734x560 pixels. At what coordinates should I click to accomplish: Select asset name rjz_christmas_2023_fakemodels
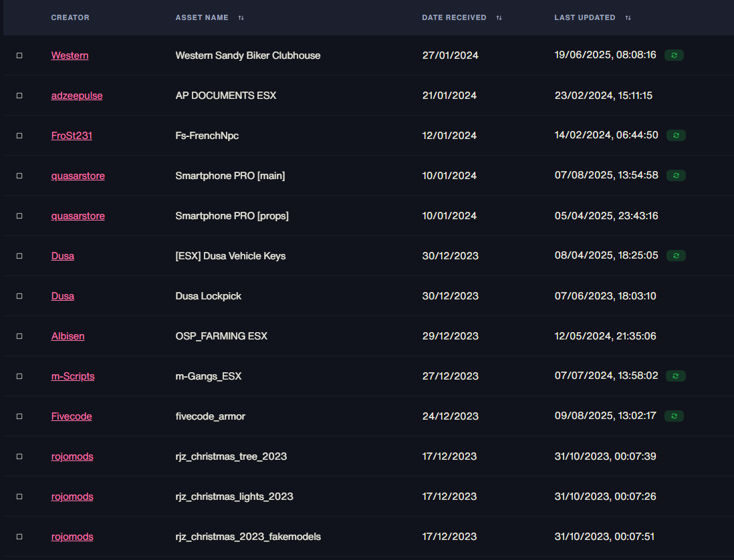[248, 537]
